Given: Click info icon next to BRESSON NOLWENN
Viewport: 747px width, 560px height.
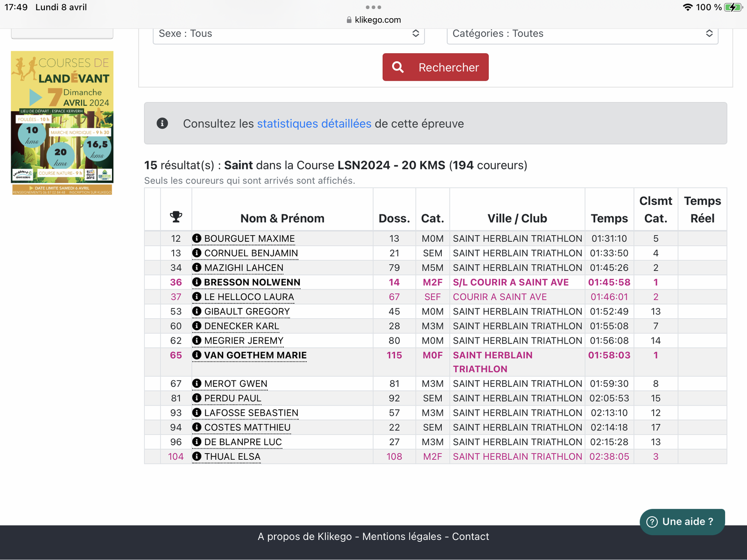Looking at the screenshot, I should (x=197, y=282).
